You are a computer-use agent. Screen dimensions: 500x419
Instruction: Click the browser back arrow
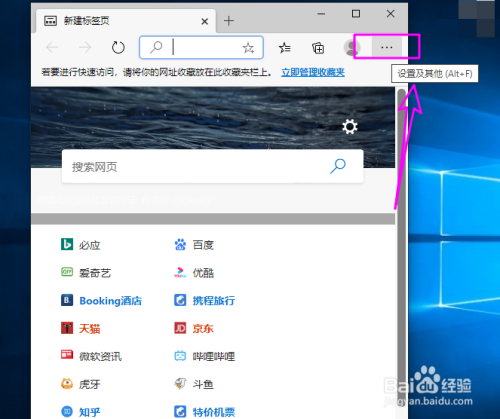point(52,47)
